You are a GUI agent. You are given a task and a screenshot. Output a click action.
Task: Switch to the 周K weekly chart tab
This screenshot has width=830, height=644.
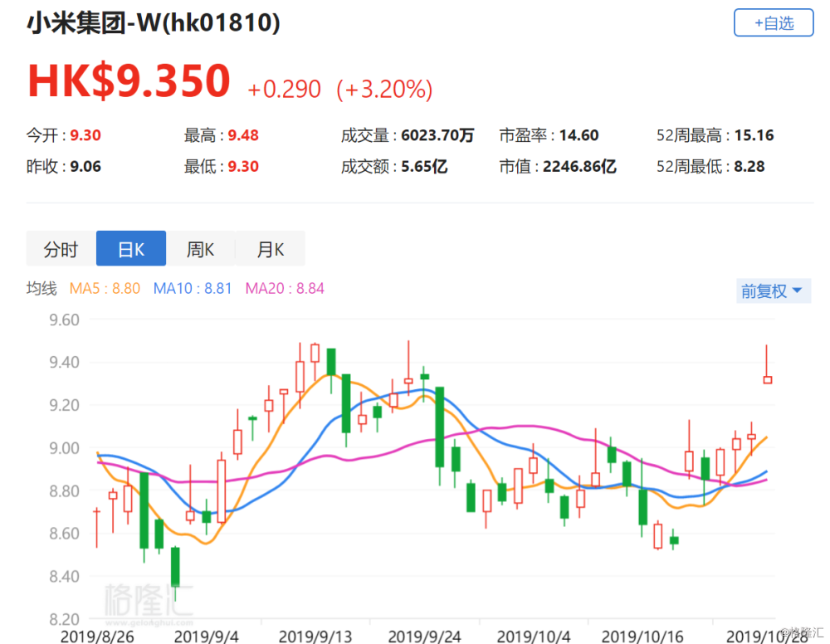pos(200,249)
